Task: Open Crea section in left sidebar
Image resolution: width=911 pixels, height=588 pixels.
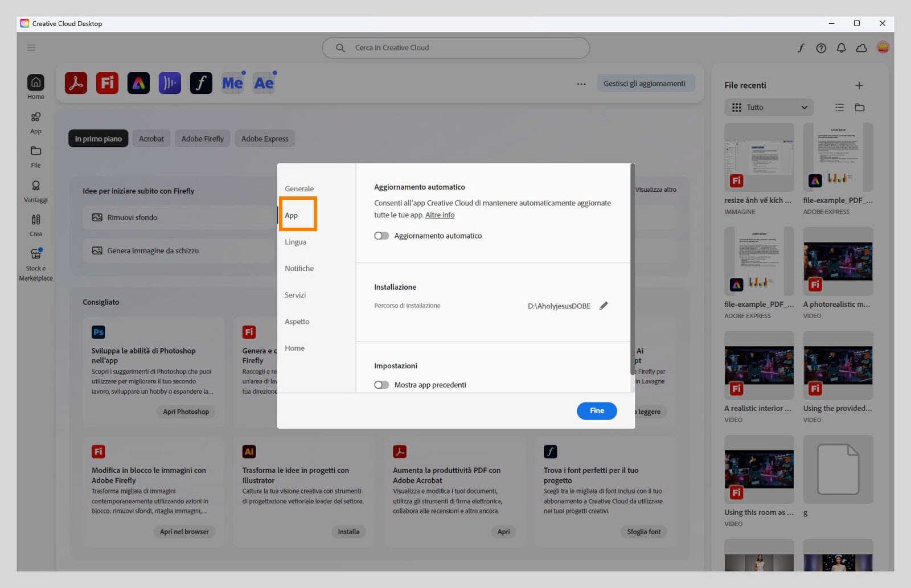Action: [36, 225]
